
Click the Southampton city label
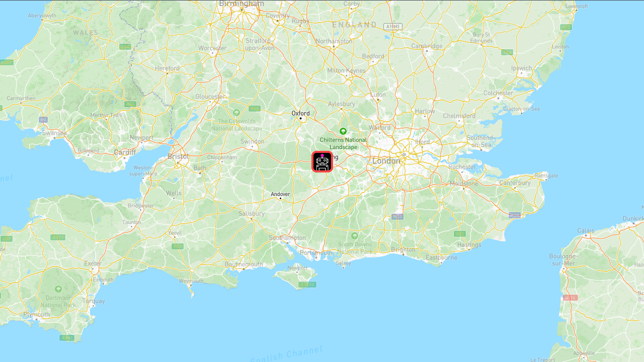coord(287,238)
